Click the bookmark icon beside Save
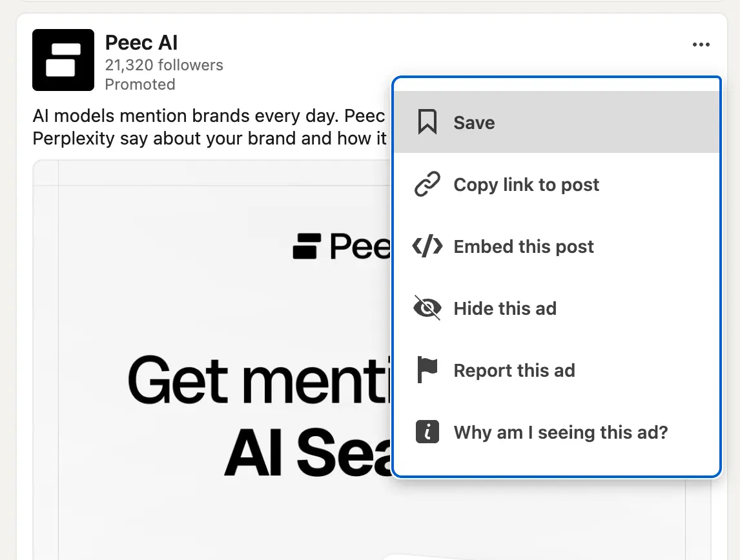The height and width of the screenshot is (560, 740). (427, 122)
